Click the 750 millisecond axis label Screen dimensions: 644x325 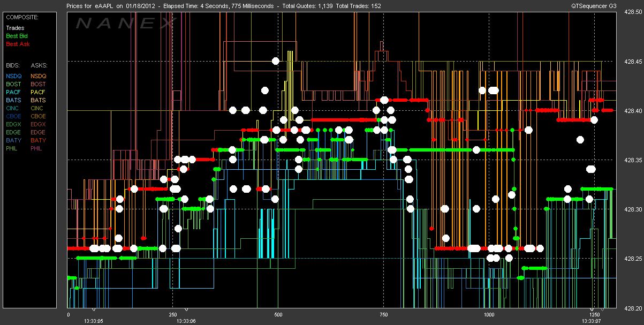click(383, 314)
